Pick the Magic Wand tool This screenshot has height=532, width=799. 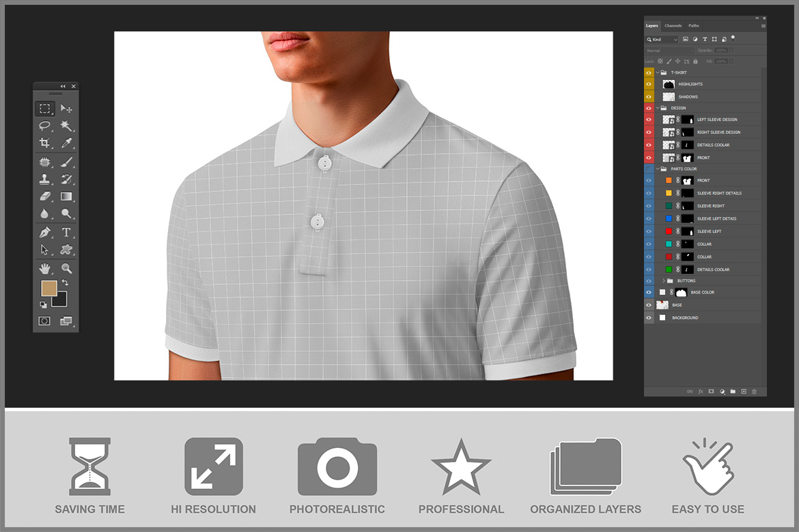[x=66, y=126]
